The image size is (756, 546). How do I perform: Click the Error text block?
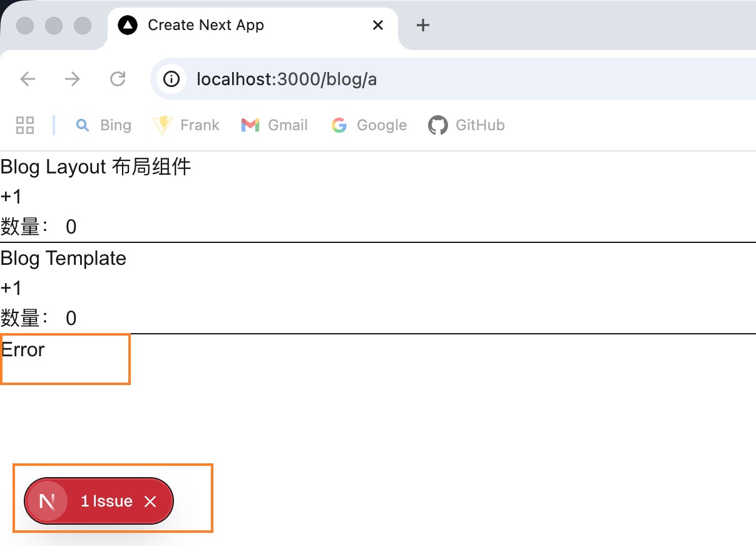tap(23, 350)
